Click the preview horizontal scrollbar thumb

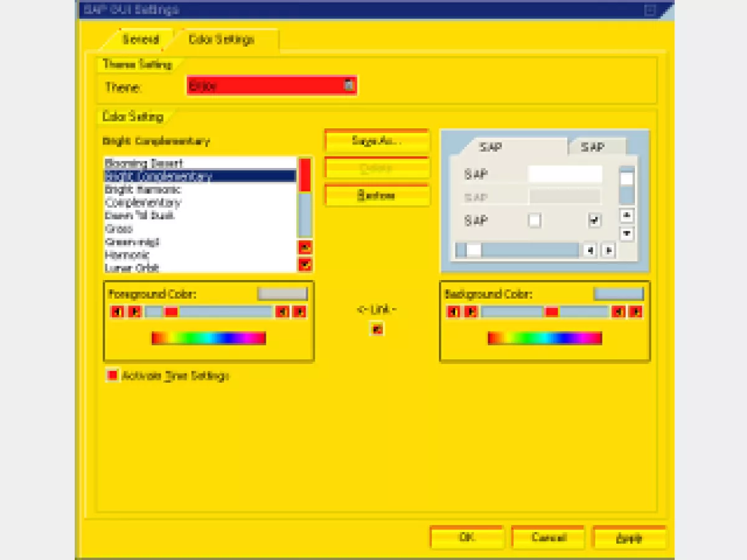coord(474,250)
